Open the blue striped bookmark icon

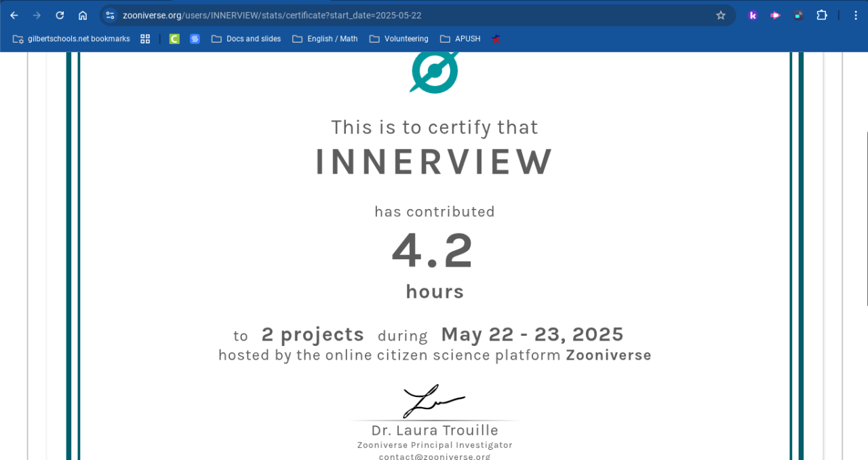(x=195, y=39)
